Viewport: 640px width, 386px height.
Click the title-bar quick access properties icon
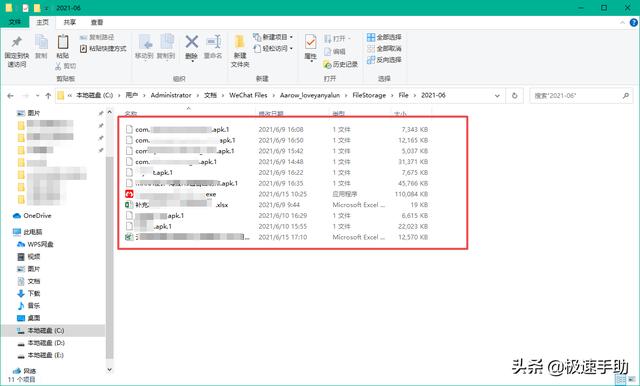point(25,8)
